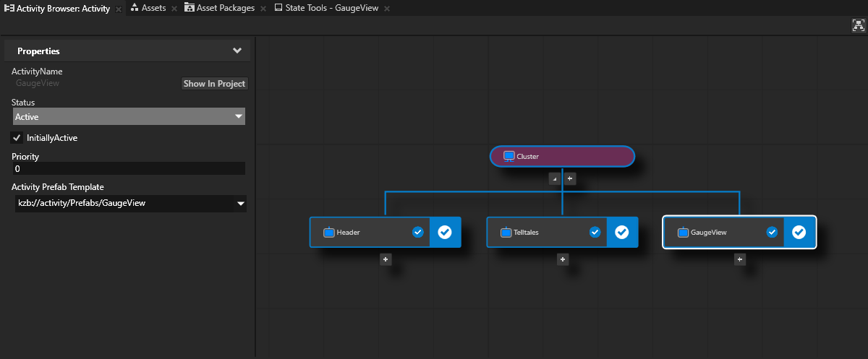Click the Cluster node screen icon
Image resolution: width=868 pixels, height=359 pixels.
click(509, 156)
